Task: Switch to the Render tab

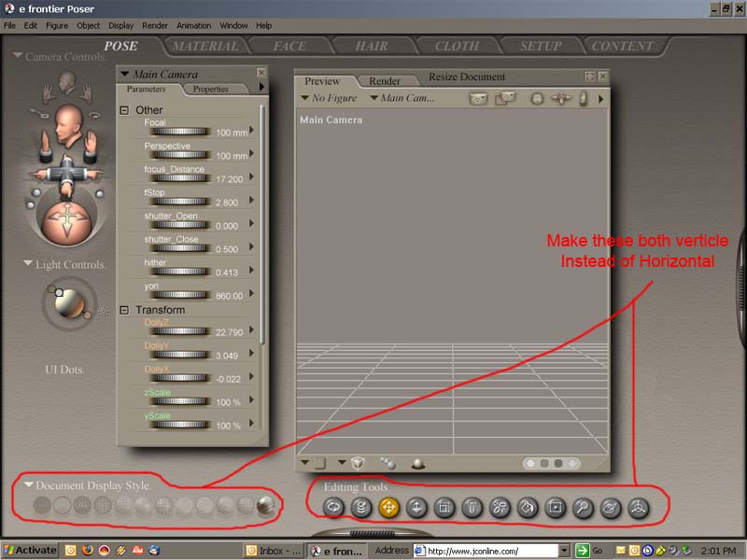Action: click(x=385, y=81)
